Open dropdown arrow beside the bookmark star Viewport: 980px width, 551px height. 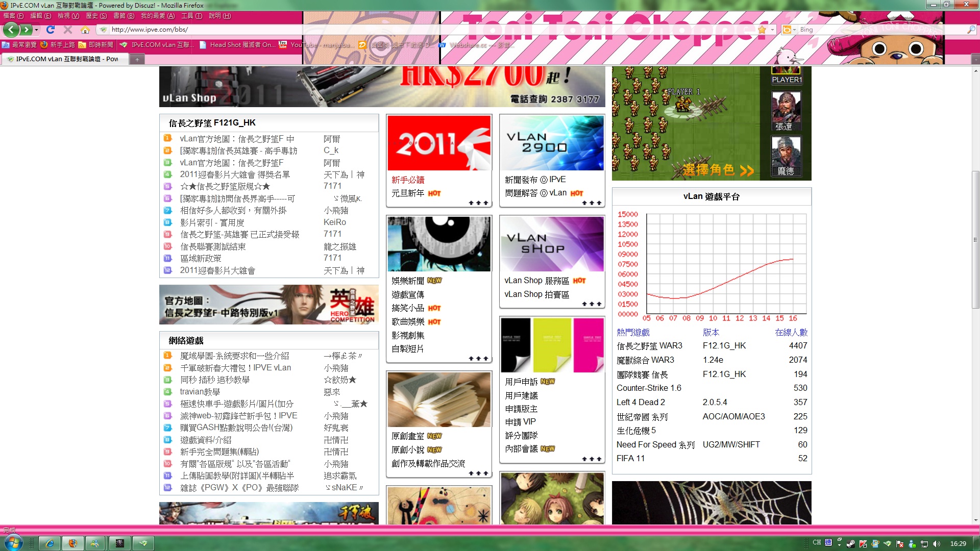tap(772, 30)
